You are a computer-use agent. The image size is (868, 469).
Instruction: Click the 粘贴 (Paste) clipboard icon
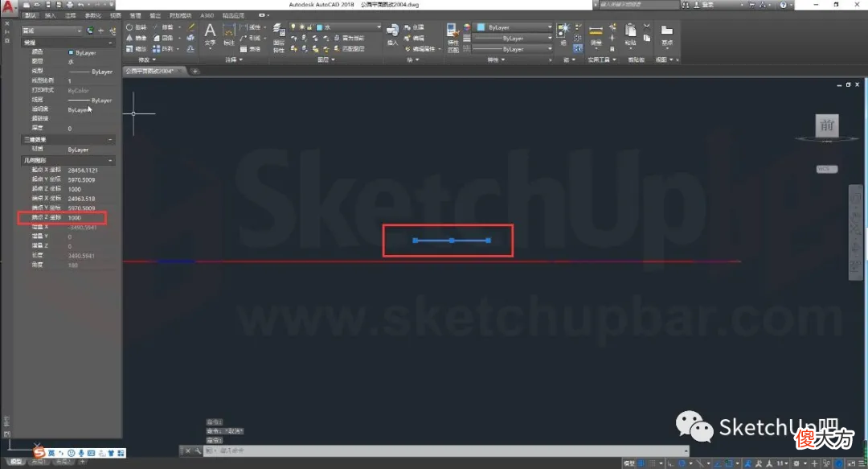pyautogui.click(x=630, y=35)
